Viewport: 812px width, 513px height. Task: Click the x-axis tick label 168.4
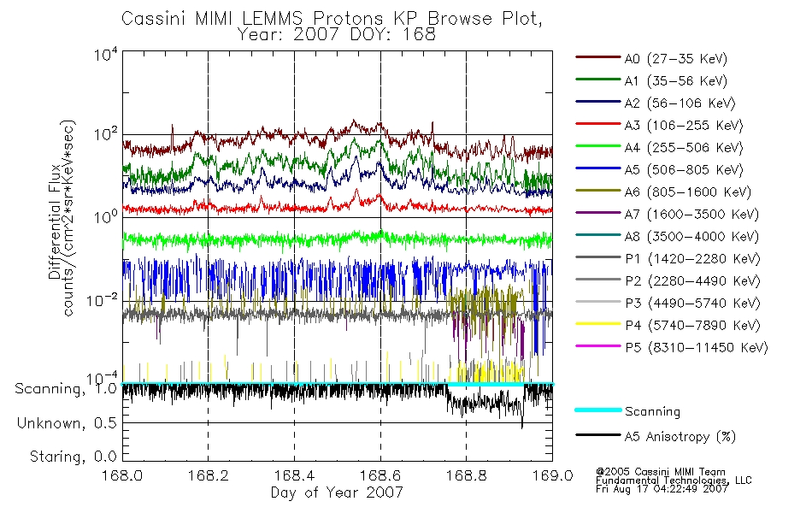click(x=294, y=475)
